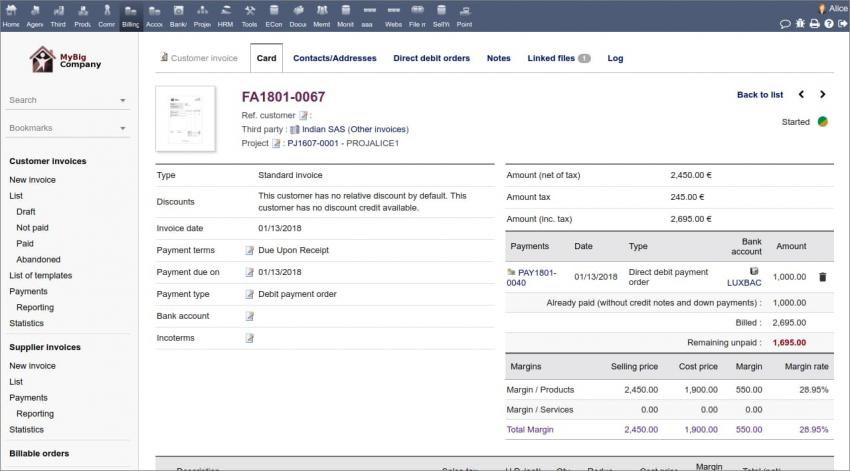Click the logout arrow icon
This screenshot has width=850, height=471.
click(842, 23)
